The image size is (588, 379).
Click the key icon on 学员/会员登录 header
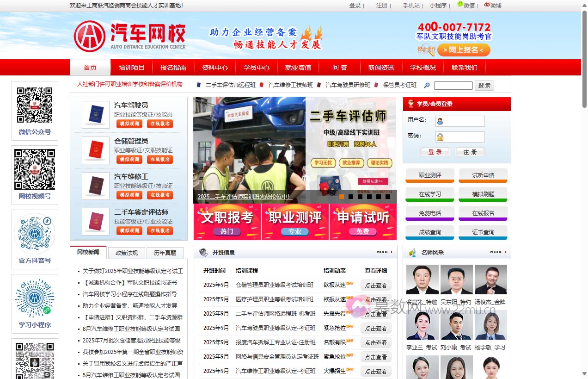pos(410,104)
